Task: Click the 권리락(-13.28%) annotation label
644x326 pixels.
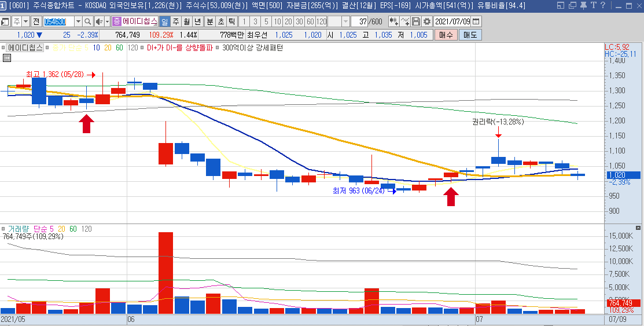Action: 498,122
